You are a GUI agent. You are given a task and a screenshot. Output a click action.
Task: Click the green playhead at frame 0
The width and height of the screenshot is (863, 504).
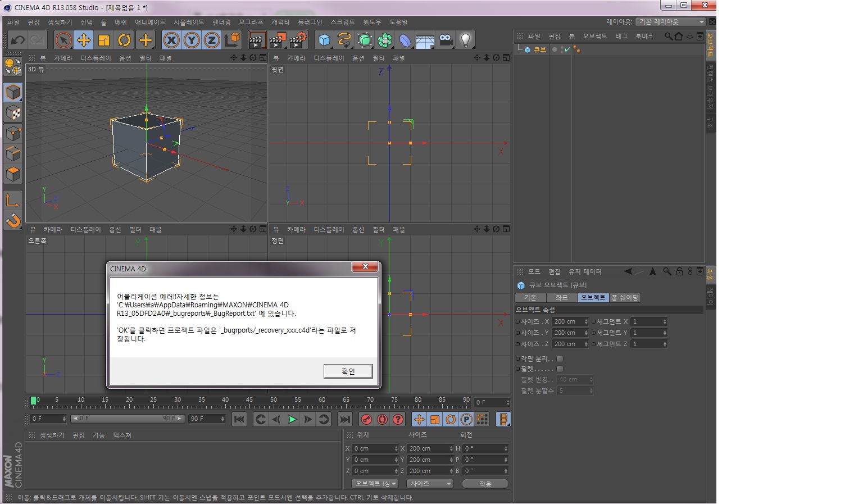34,400
